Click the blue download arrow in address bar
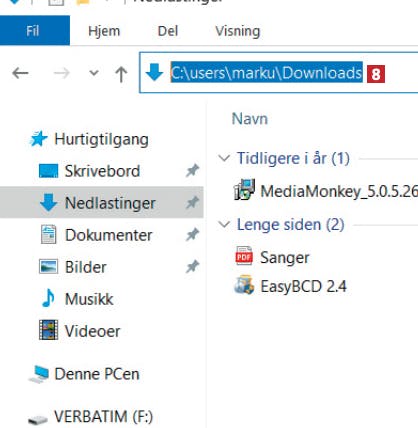This screenshot has height=428, width=418. [x=154, y=72]
